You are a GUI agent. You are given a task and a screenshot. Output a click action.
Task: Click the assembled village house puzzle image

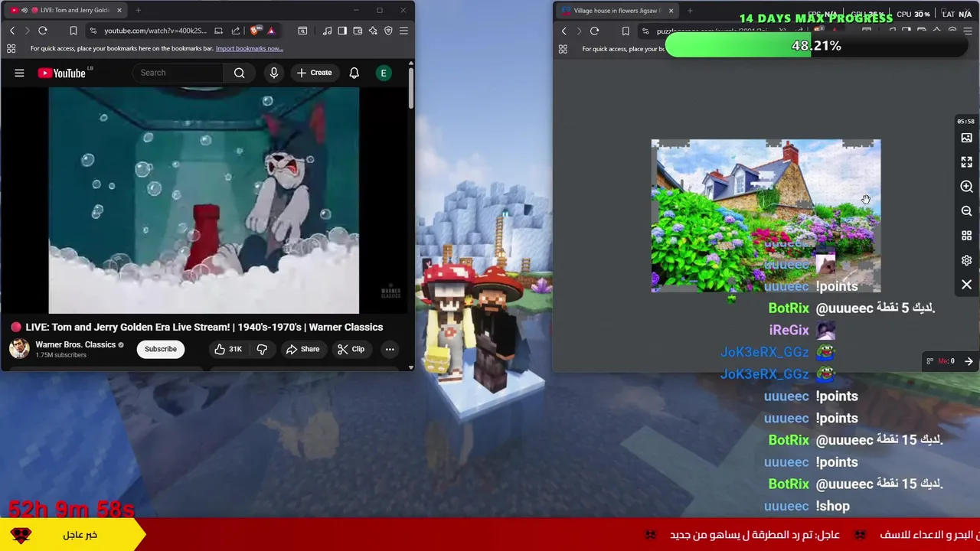point(766,216)
